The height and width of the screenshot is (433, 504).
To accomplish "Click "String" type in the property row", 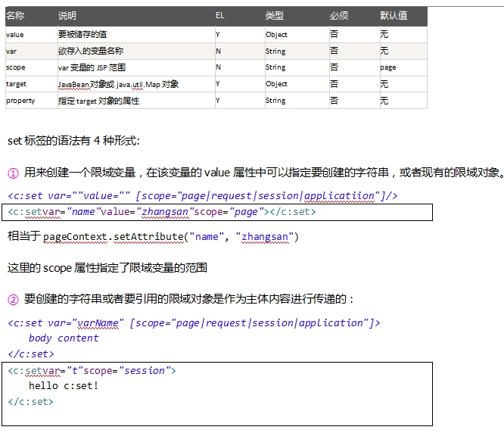I will [x=275, y=101].
